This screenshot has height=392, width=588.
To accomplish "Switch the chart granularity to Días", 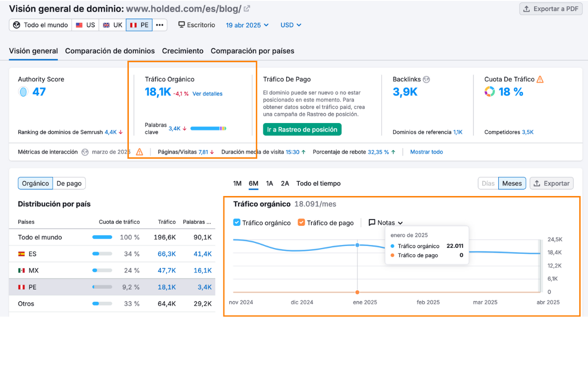I will (x=488, y=183).
